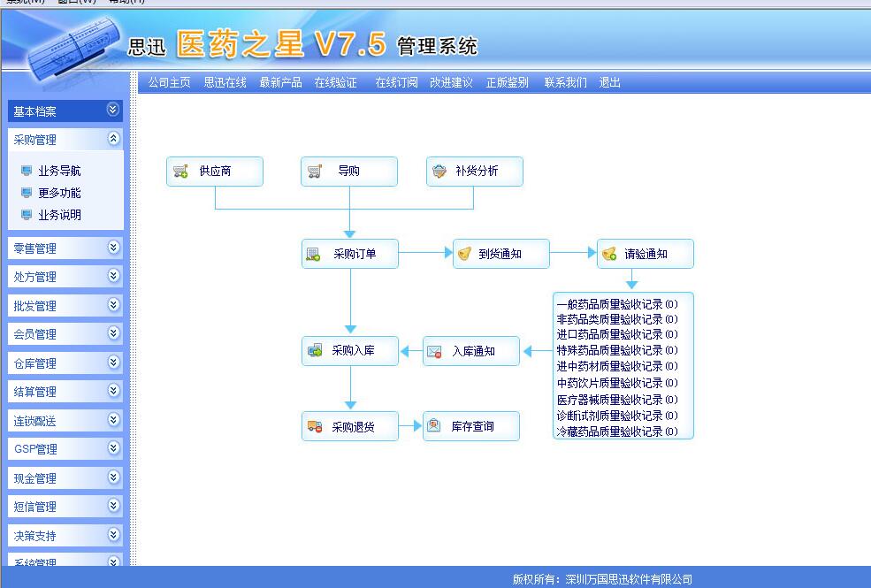The height and width of the screenshot is (588, 871).
Task: Click the 采购订单 icon
Action: [313, 255]
